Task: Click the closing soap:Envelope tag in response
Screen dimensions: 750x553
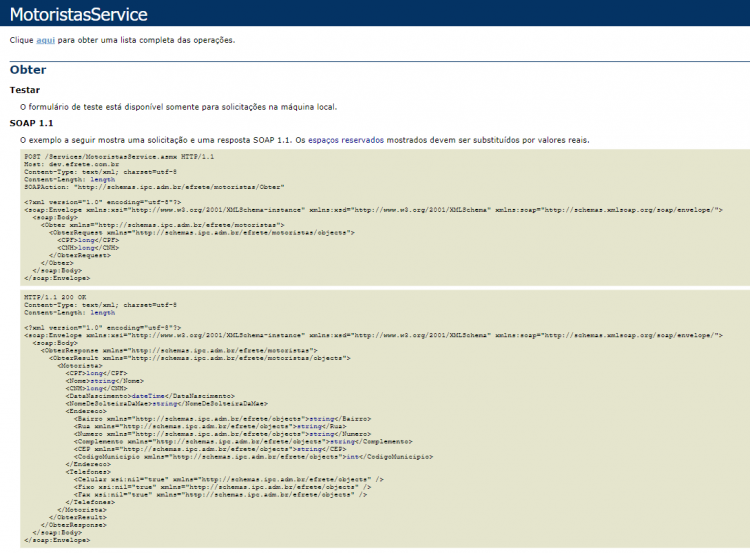Action: (57, 540)
